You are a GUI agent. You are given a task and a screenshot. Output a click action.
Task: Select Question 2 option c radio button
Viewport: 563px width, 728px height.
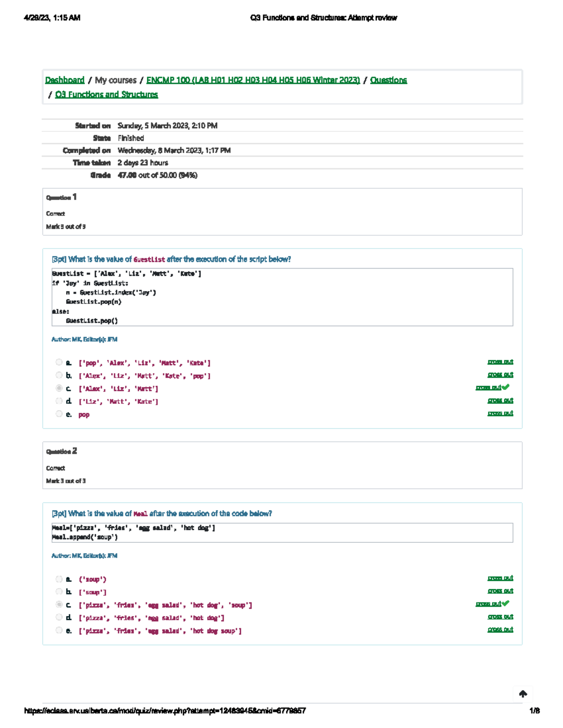59,605
